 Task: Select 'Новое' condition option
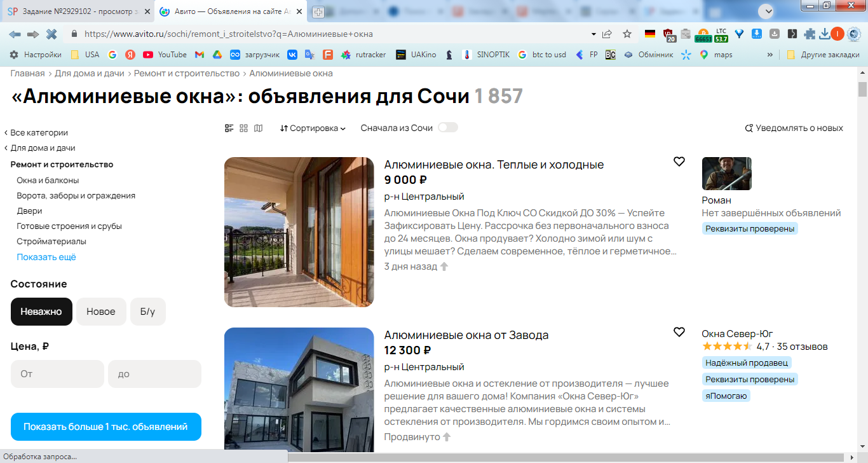tap(101, 312)
